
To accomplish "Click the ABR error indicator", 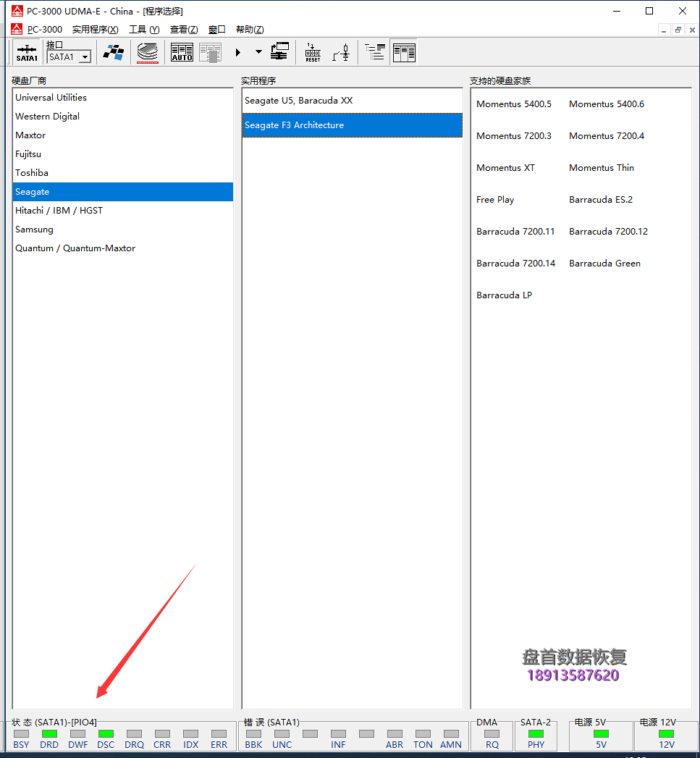I will (395, 734).
